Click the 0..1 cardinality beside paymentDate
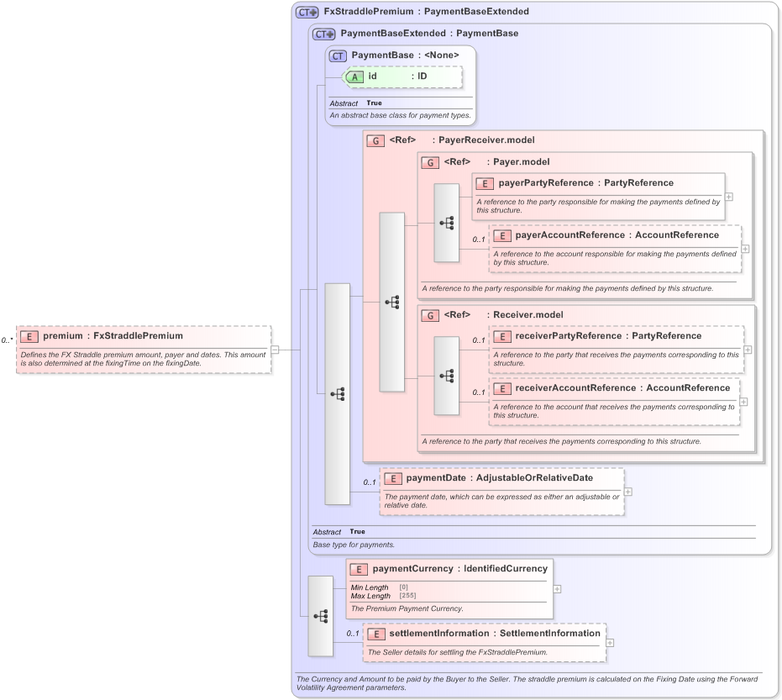Image resolution: width=782 pixels, height=700 pixels. pyautogui.click(x=370, y=482)
